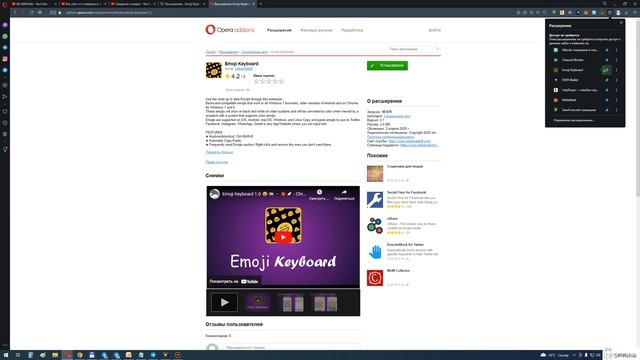Switch to the fourth browser tab
The width and height of the screenshot is (640, 360).
coord(182,4)
